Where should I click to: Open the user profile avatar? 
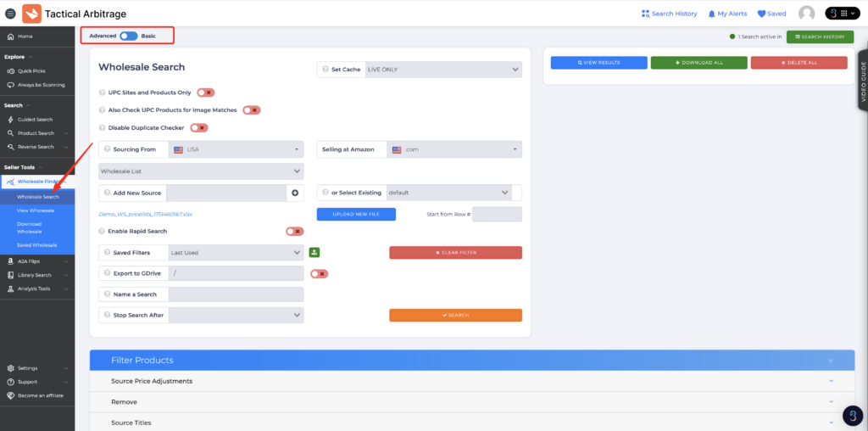806,14
